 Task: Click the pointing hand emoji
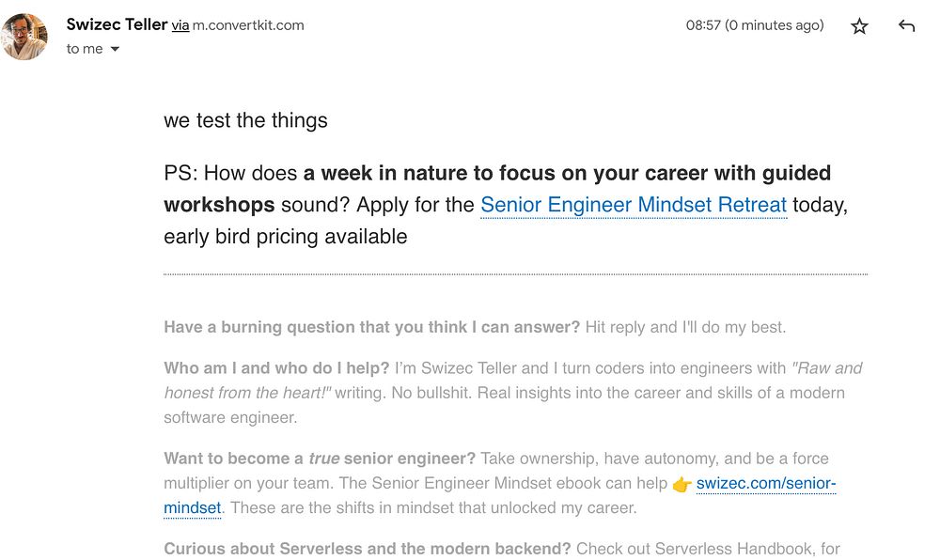(682, 485)
